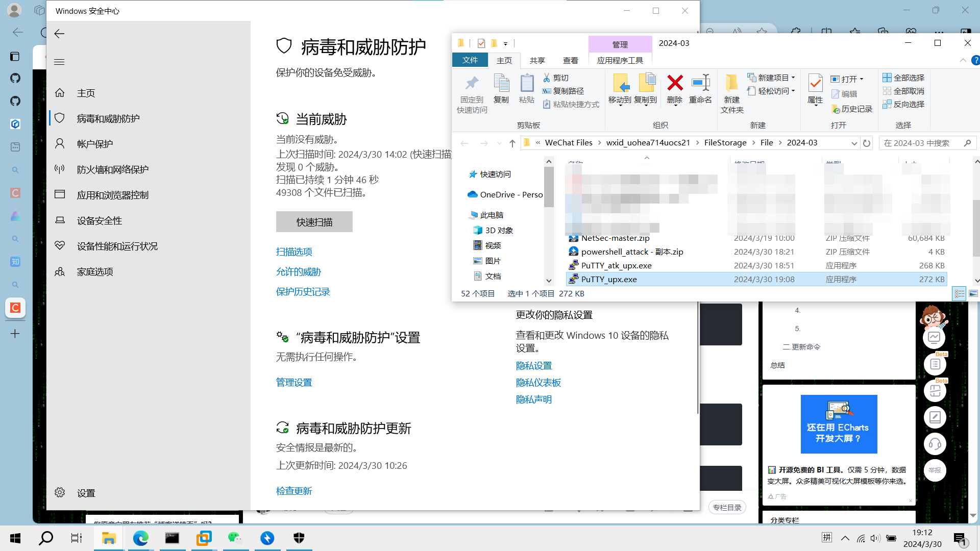
Task: Open the Protection history link
Action: pyautogui.click(x=303, y=292)
